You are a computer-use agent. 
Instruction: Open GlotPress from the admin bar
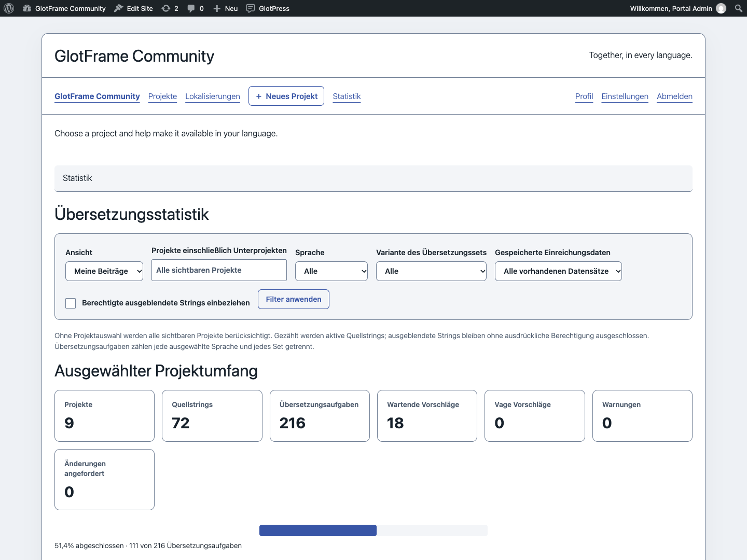(268, 8)
